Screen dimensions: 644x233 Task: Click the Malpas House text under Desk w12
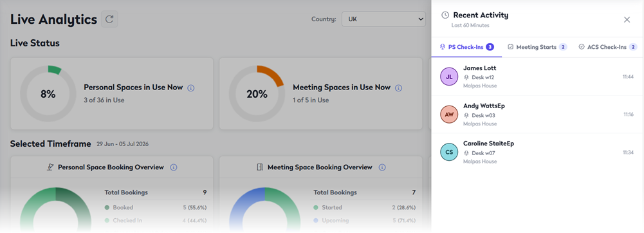(480, 86)
